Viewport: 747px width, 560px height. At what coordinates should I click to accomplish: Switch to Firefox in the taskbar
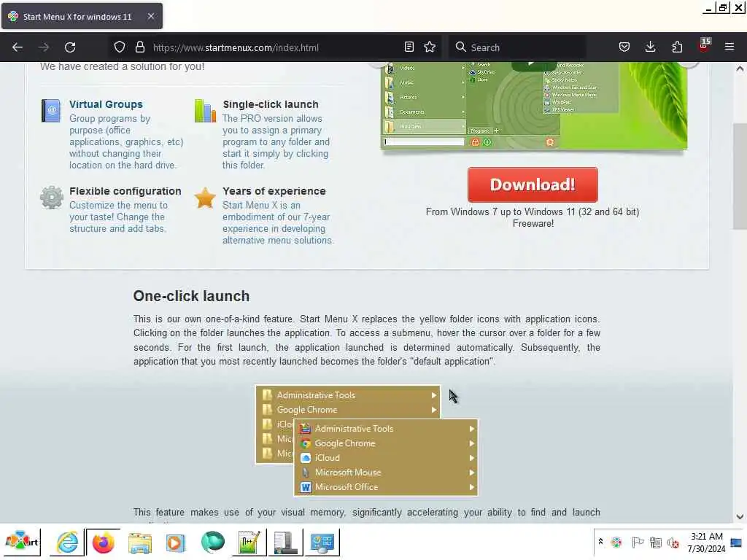(x=103, y=542)
